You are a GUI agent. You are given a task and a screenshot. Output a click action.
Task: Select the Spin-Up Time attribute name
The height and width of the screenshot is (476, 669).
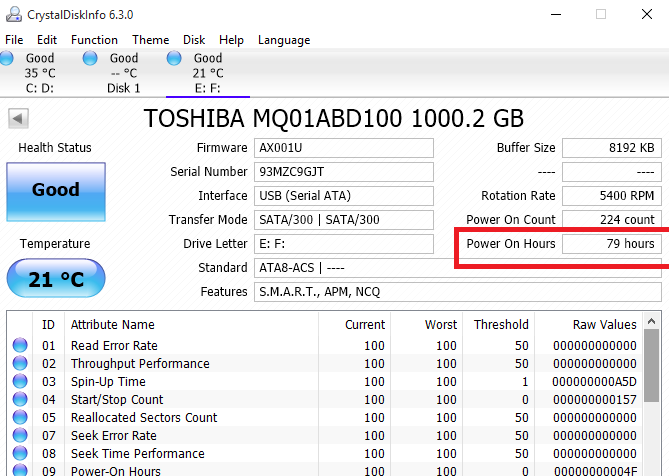[108, 381]
